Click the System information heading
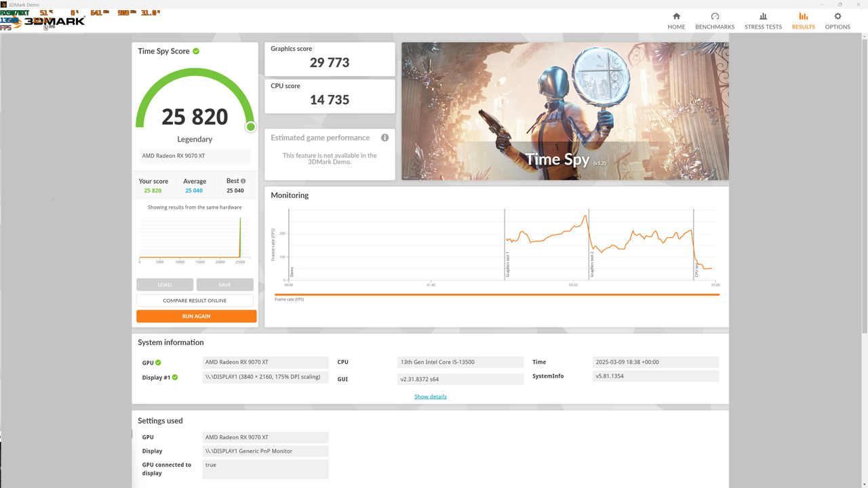The image size is (868, 488). [171, 342]
